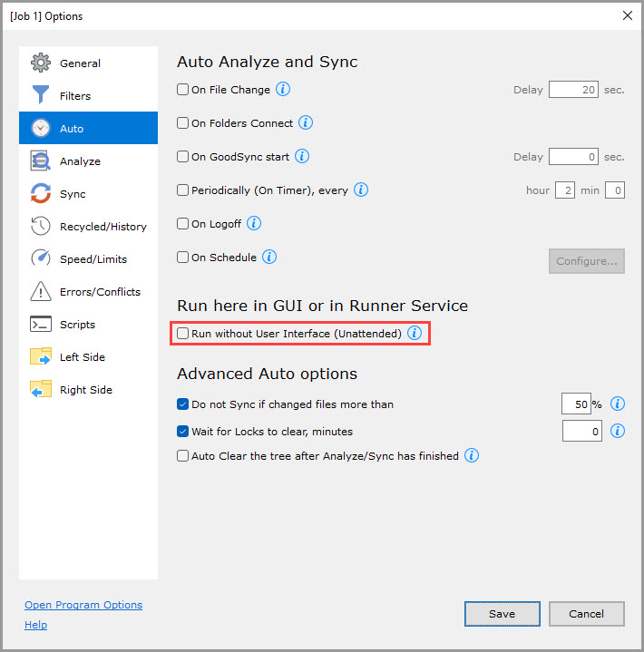Click the changed files percentage field

coord(576,404)
